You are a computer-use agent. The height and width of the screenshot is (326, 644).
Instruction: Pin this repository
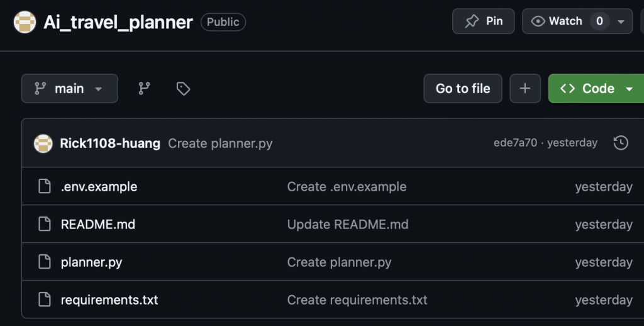pos(483,21)
